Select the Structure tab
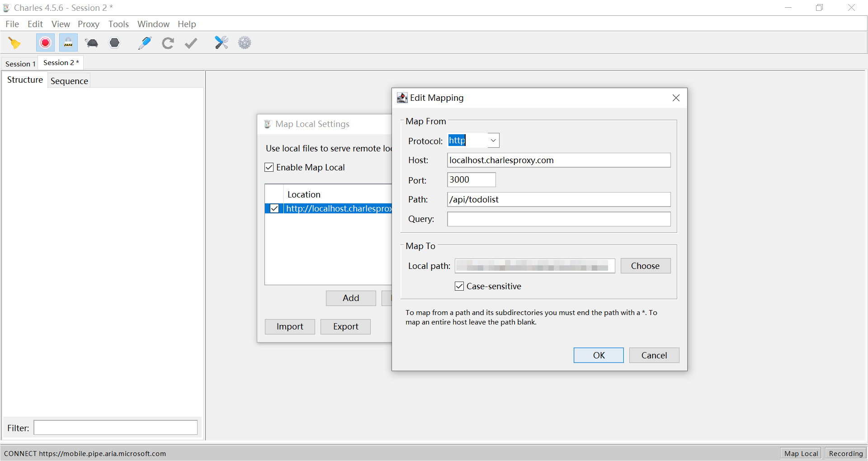This screenshot has height=461, width=868. coord(25,80)
